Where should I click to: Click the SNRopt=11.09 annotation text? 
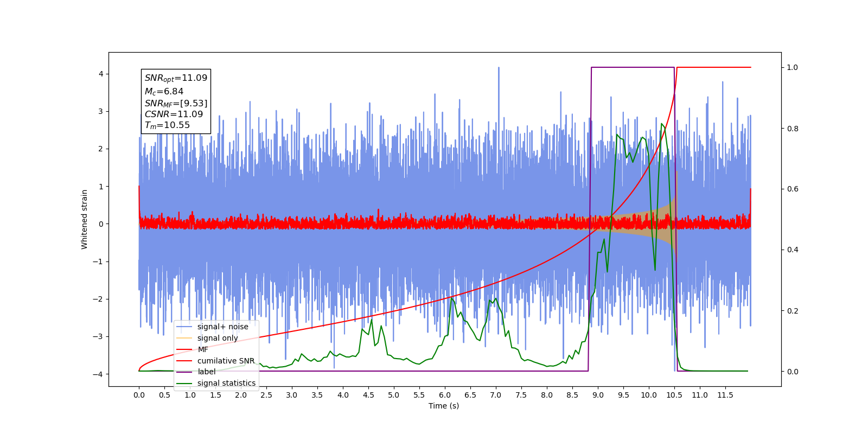(x=176, y=78)
